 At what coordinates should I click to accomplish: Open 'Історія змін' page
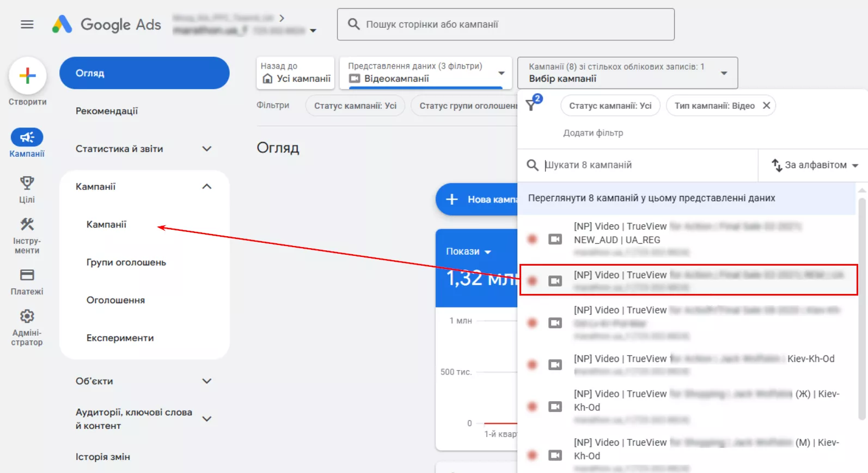point(103,457)
